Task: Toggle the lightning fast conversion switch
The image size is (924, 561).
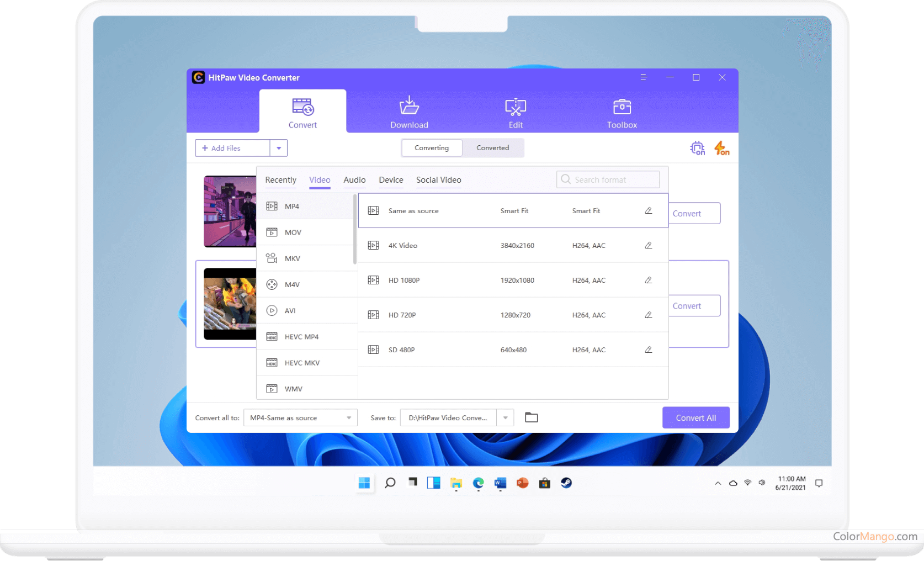Action: pos(721,148)
